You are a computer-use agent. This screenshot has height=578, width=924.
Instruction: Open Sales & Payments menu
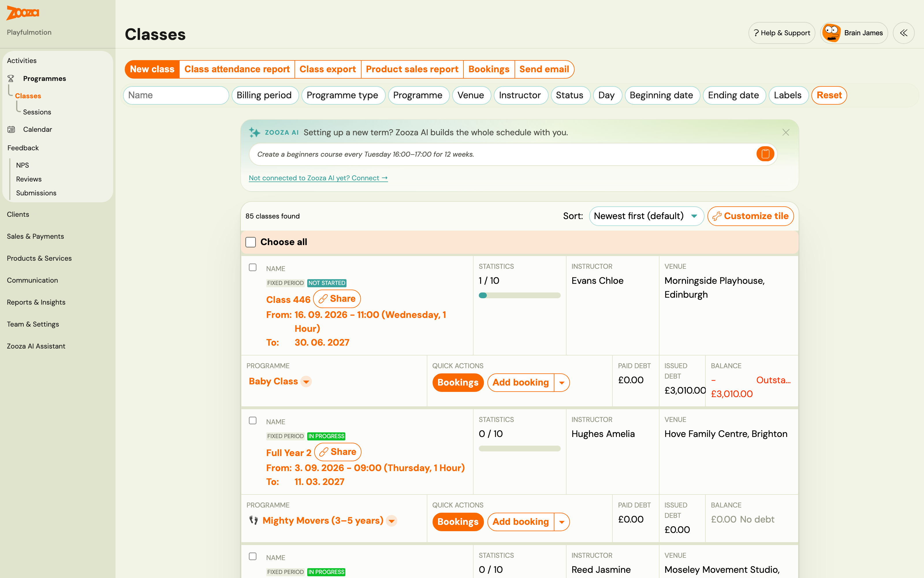coord(36,236)
